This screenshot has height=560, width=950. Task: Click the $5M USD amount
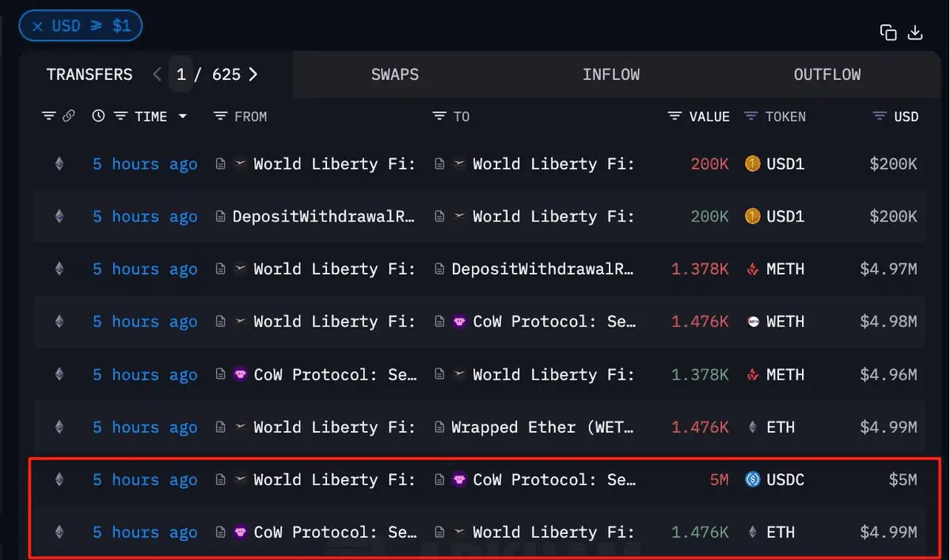tap(902, 479)
